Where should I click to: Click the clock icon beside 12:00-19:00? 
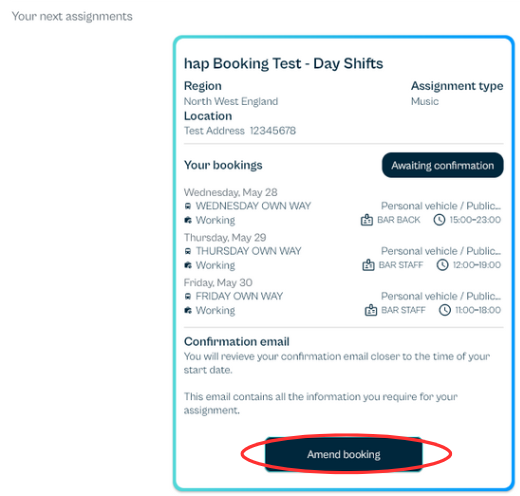click(442, 265)
